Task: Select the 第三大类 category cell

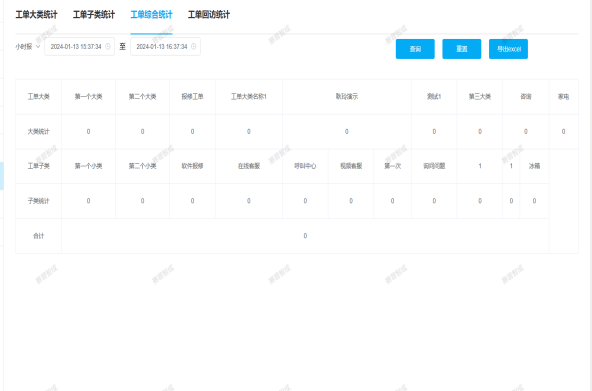Action: click(480, 97)
